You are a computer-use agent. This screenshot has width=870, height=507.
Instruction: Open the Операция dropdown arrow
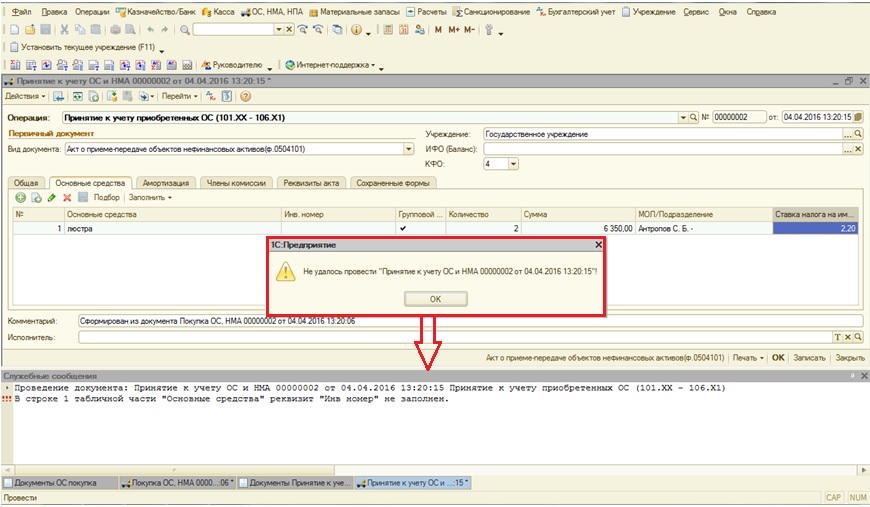683,118
